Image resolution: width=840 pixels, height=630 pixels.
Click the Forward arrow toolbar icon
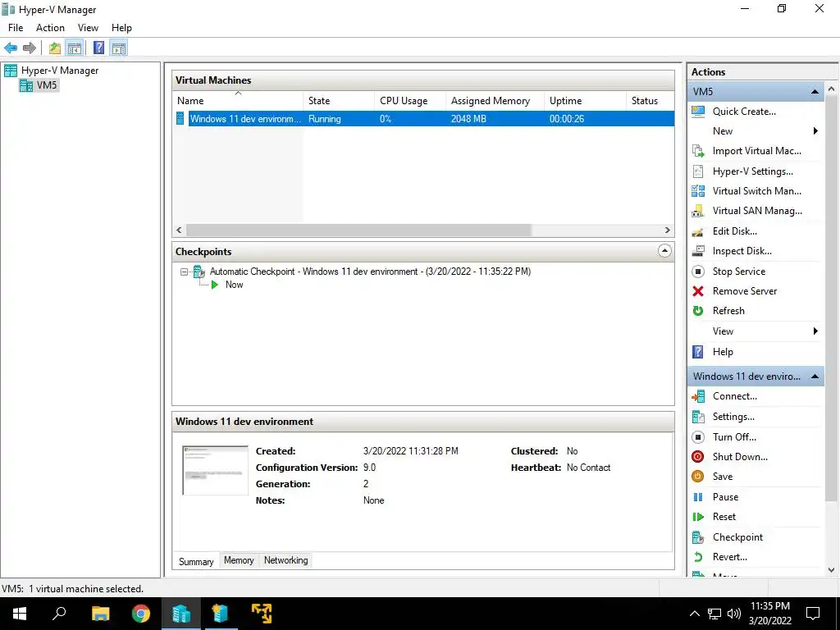30,48
